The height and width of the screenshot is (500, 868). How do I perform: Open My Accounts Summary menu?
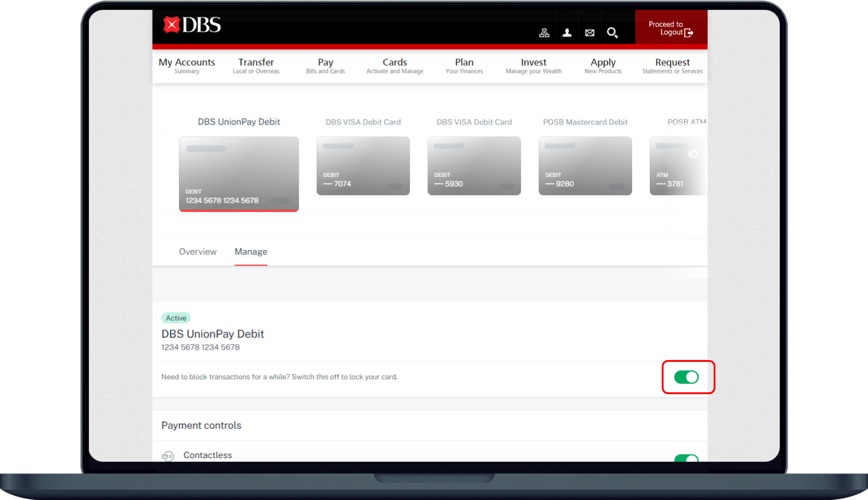pyautogui.click(x=186, y=66)
